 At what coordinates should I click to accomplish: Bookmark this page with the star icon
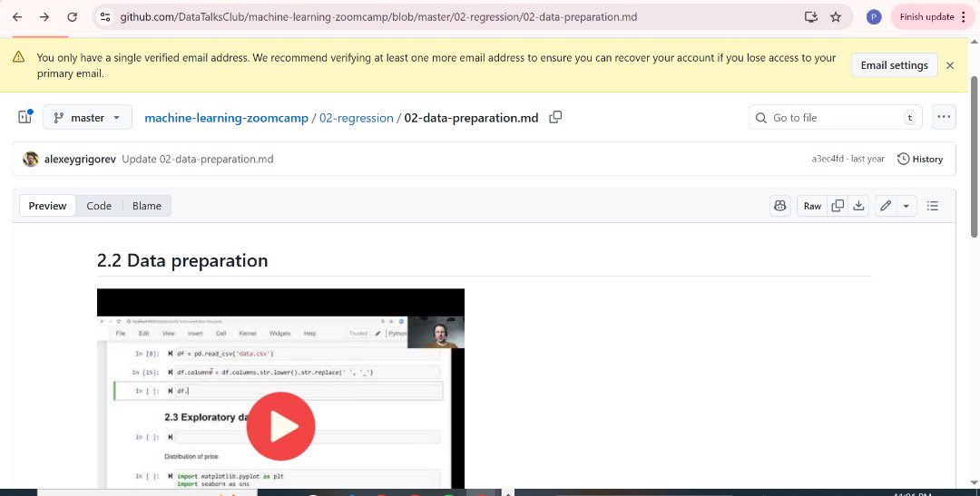click(836, 17)
